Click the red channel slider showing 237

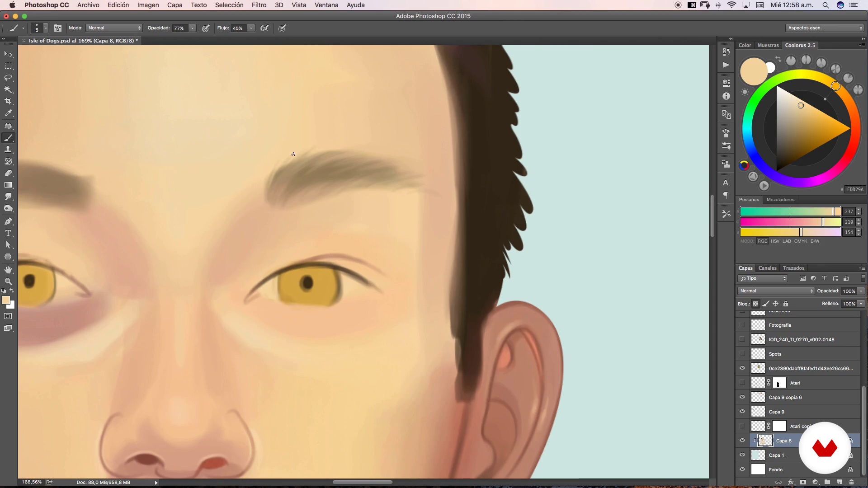790,211
